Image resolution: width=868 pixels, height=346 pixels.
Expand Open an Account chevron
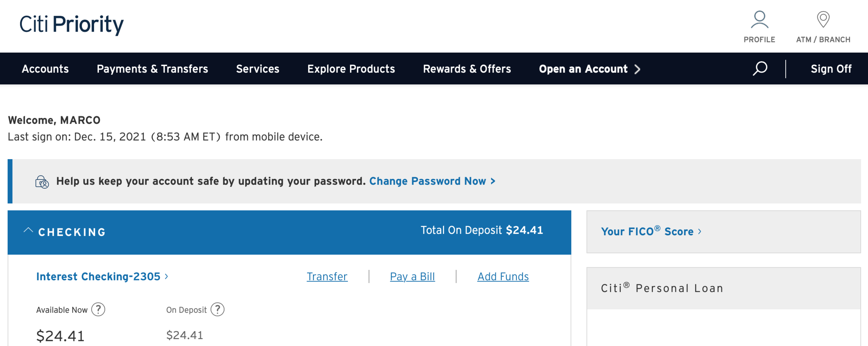(637, 69)
